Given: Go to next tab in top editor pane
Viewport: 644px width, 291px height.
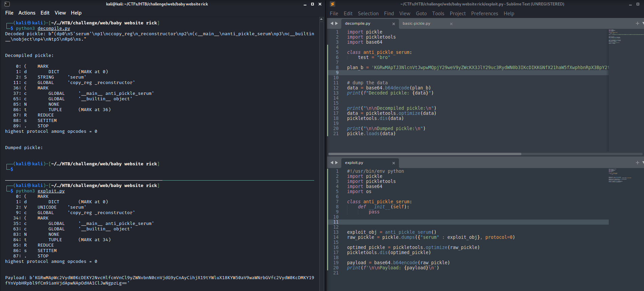Looking at the screenshot, I should click(x=337, y=23).
